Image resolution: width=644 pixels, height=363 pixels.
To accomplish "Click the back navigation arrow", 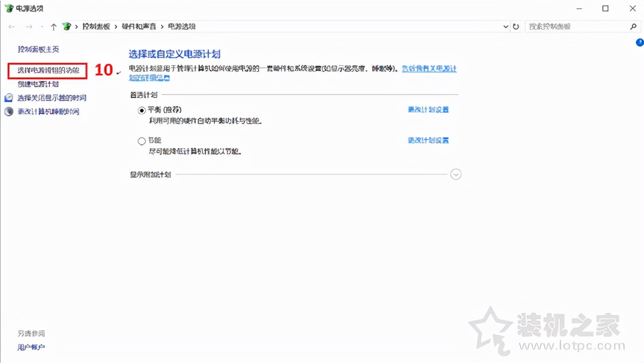I will point(12,26).
